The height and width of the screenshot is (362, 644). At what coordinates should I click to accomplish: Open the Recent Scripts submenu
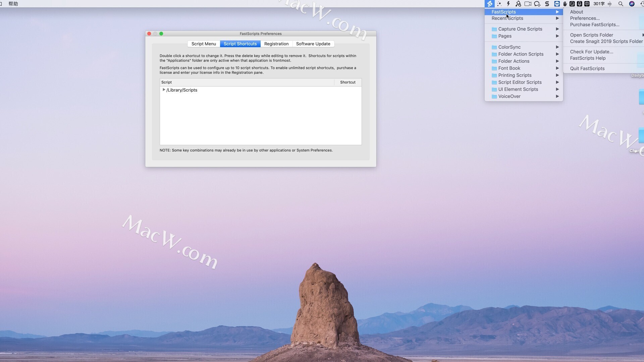click(x=524, y=18)
